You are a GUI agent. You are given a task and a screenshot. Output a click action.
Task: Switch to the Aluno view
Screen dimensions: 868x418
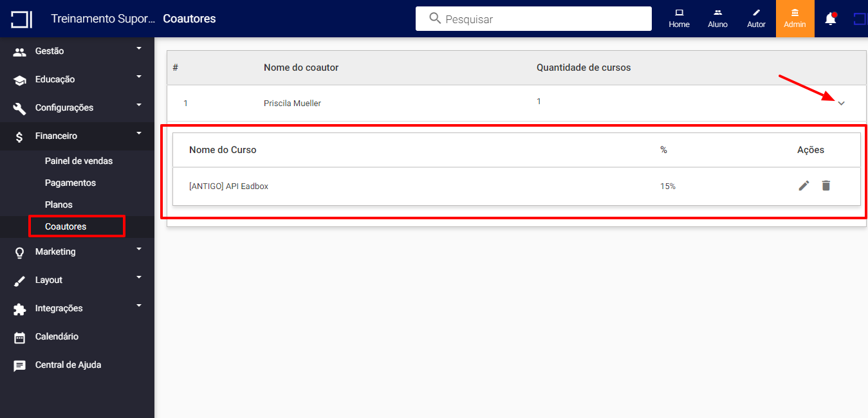coord(717,19)
